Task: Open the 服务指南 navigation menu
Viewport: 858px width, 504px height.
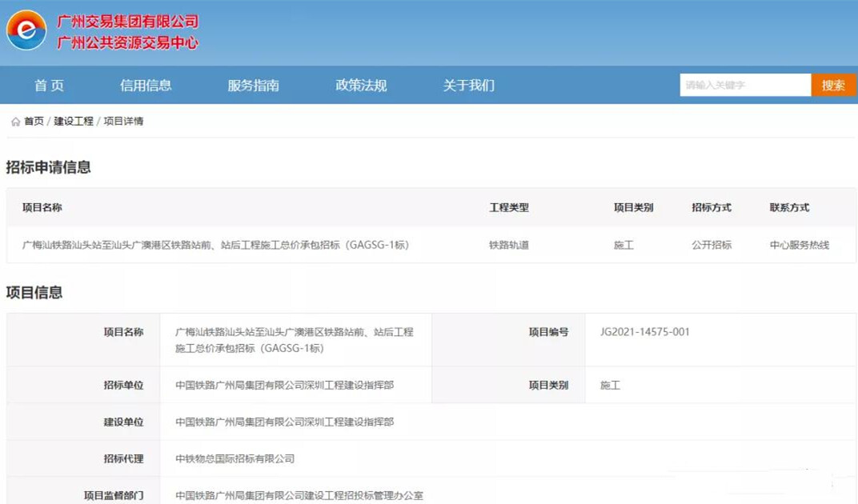Action: 253,86
